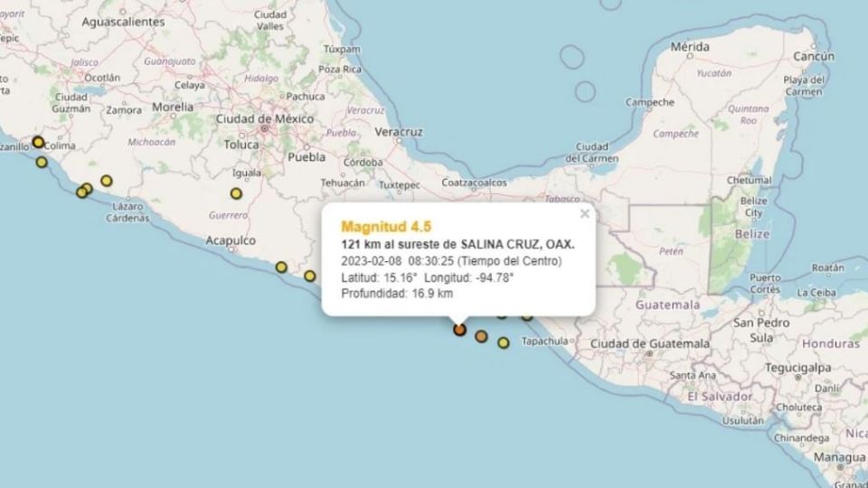
Task: Click the single yellow marker northeast of Lázaro Cárdenas
Action: point(107,181)
